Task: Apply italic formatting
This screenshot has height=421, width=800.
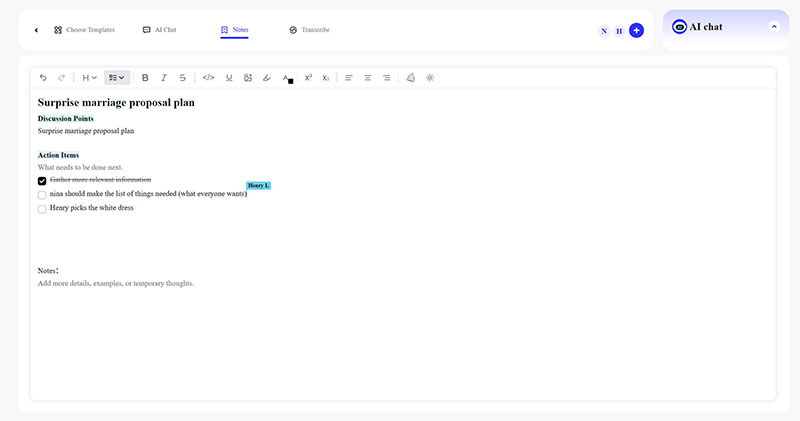Action: pyautogui.click(x=164, y=77)
